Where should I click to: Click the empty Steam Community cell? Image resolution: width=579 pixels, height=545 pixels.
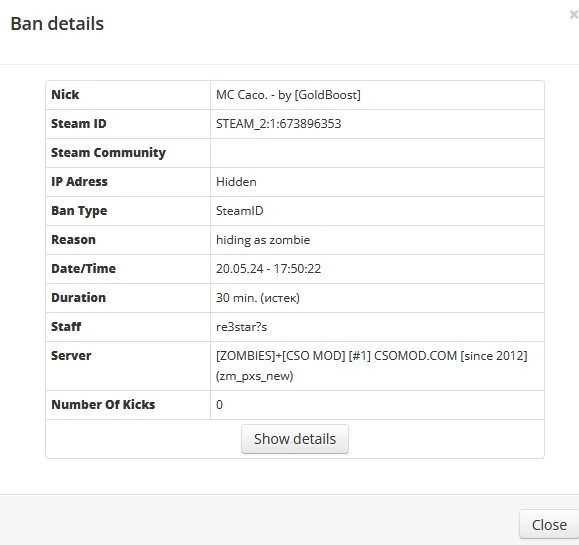377,153
